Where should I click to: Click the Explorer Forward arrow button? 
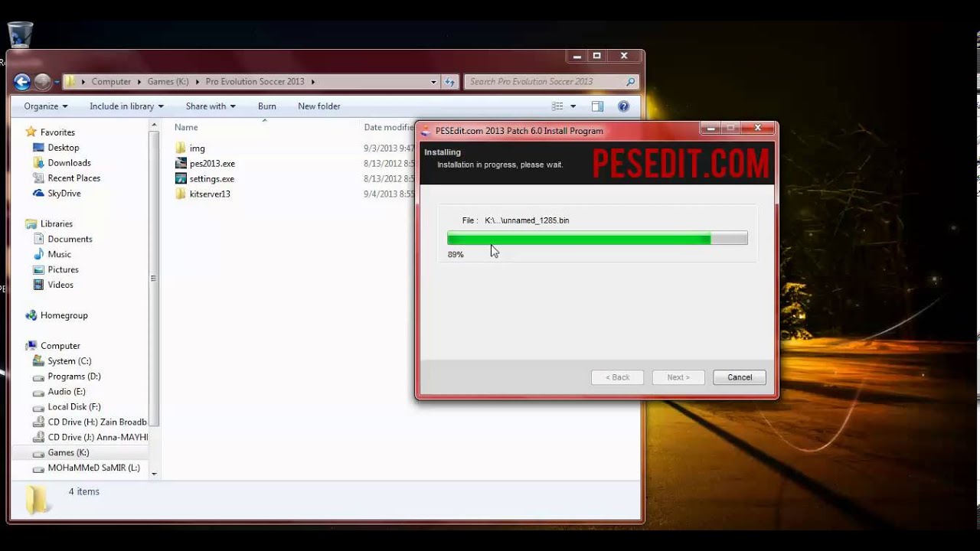click(43, 81)
